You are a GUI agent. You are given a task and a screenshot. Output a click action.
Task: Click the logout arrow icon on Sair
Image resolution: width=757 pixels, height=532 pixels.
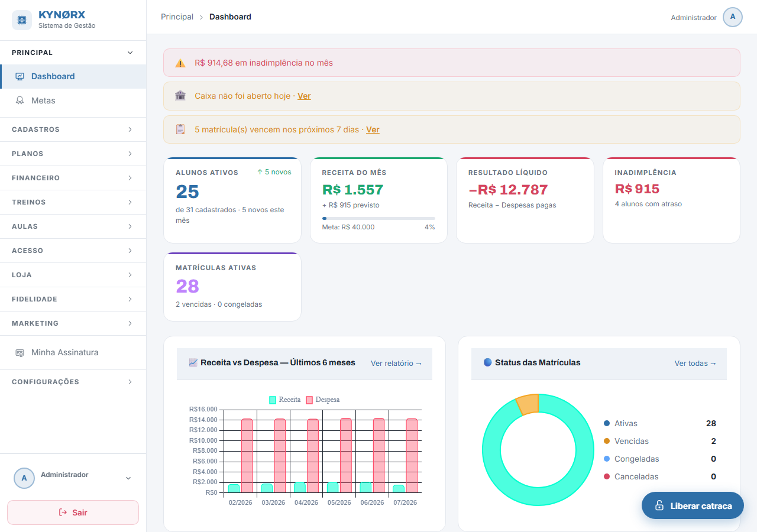click(x=63, y=512)
